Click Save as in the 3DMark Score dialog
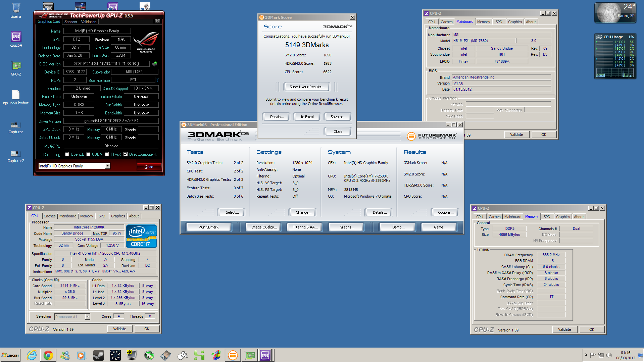Screen dimensions: 644x362 pos(338,117)
